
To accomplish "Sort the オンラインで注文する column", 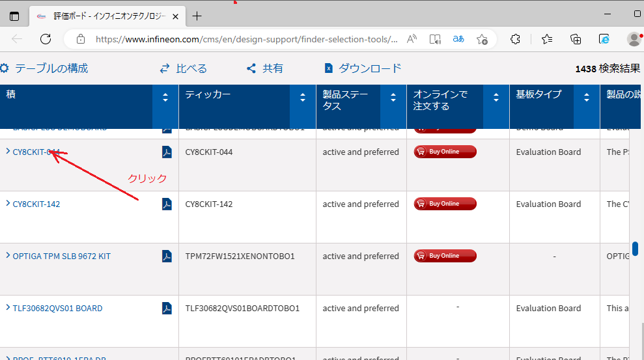I will 496,97.
